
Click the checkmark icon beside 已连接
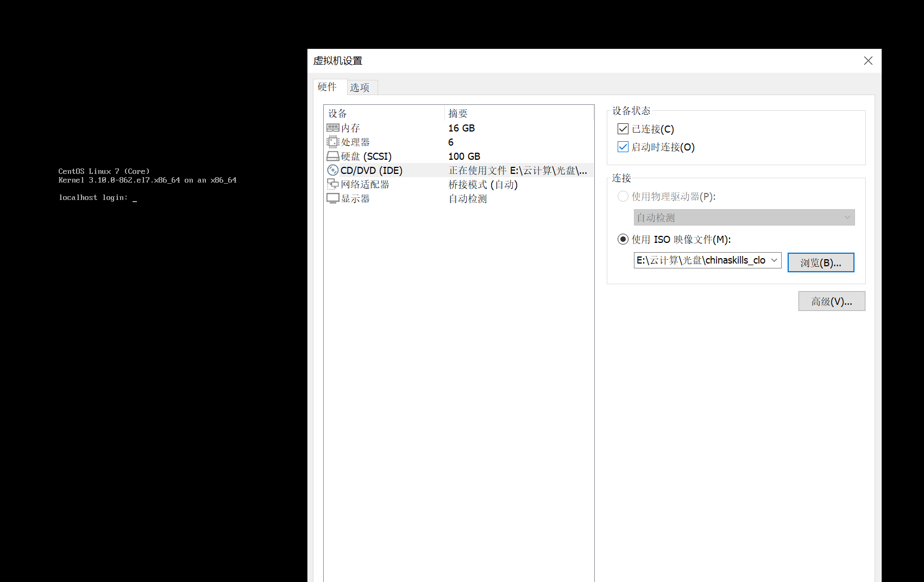tap(623, 129)
